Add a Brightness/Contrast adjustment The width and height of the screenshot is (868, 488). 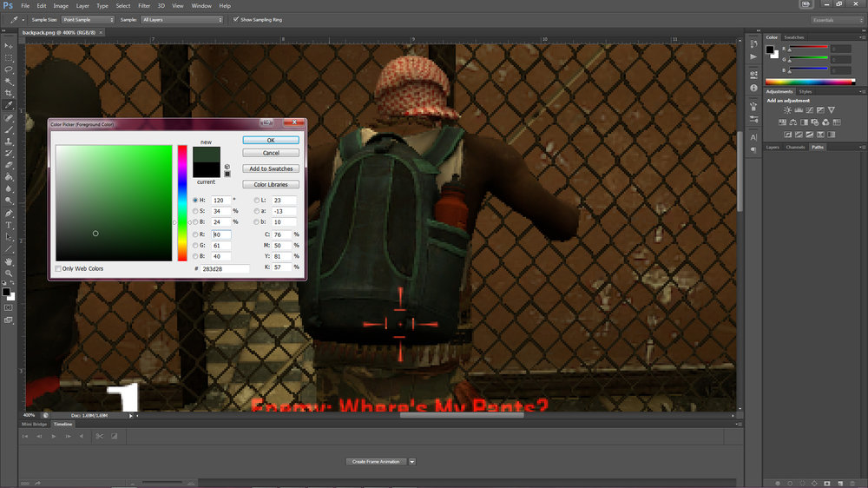pyautogui.click(x=787, y=110)
